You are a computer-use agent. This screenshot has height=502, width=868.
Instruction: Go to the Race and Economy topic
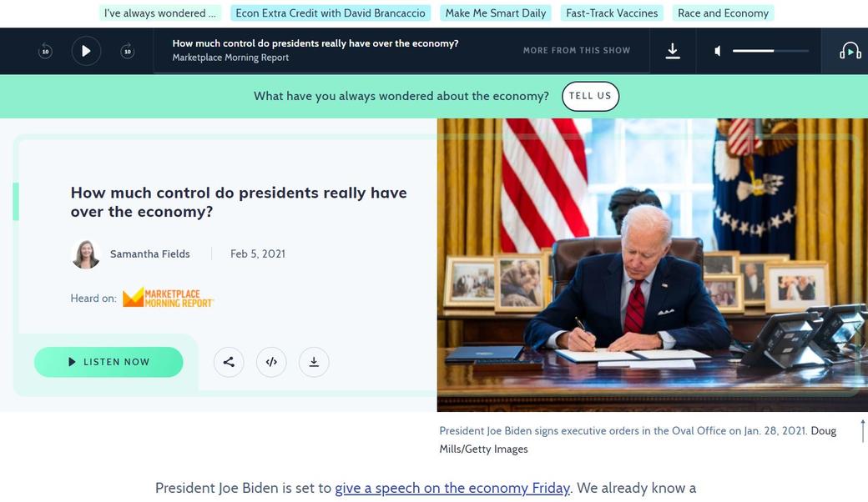723,13
